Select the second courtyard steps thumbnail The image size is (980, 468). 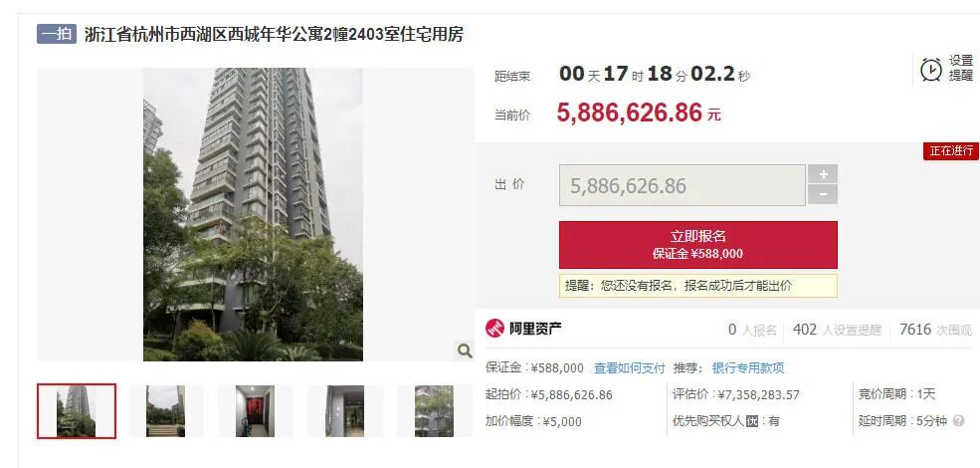[x=165, y=411]
